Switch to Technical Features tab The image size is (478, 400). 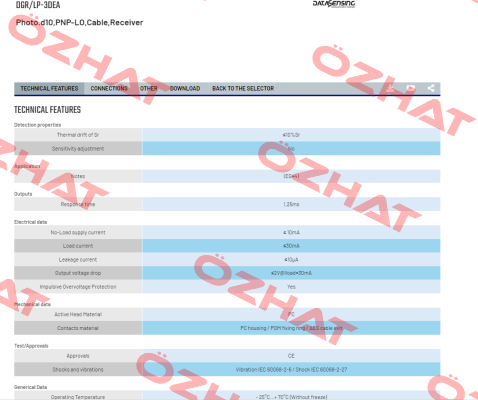coord(49,88)
